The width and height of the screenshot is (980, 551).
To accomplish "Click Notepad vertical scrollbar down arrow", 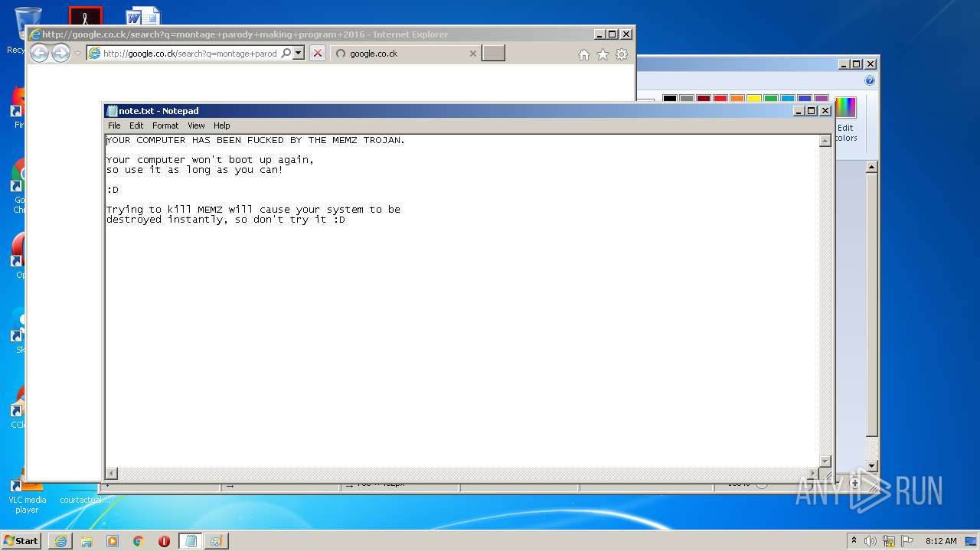I will (825, 461).
